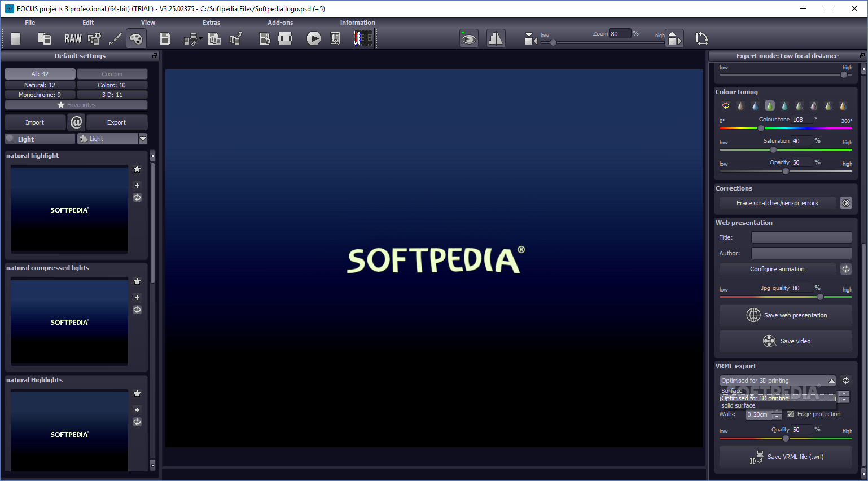Image resolution: width=868 pixels, height=481 pixels.
Task: Open the View menu
Action: pyautogui.click(x=148, y=23)
